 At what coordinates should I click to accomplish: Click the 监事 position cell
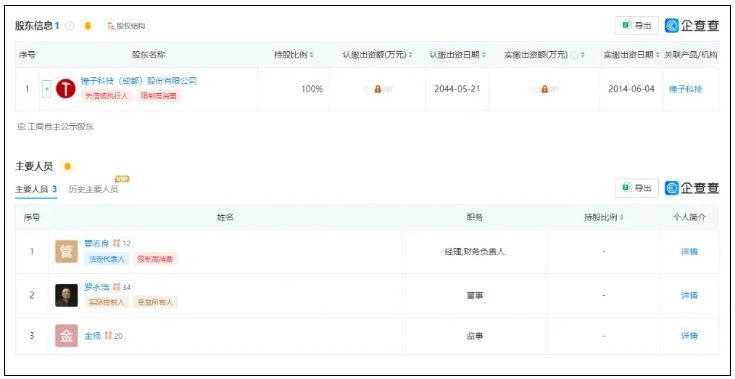click(x=475, y=336)
